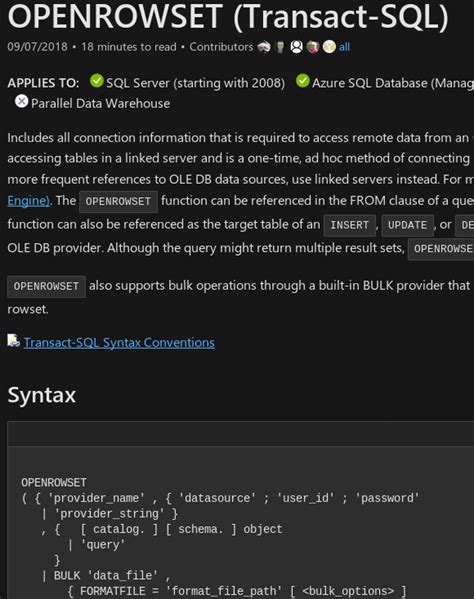Click the 'query' line in syntax block
This screenshot has height=599, width=474.
coord(96,545)
